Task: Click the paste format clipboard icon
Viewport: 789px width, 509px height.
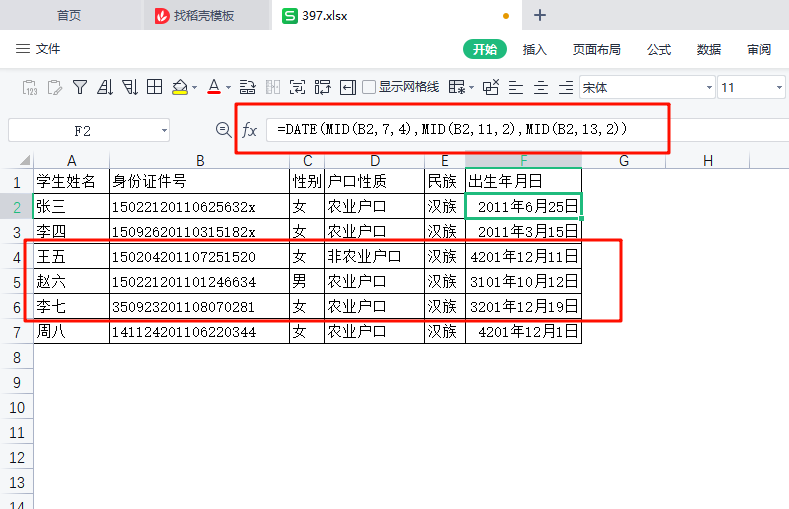Action: click(x=54, y=88)
